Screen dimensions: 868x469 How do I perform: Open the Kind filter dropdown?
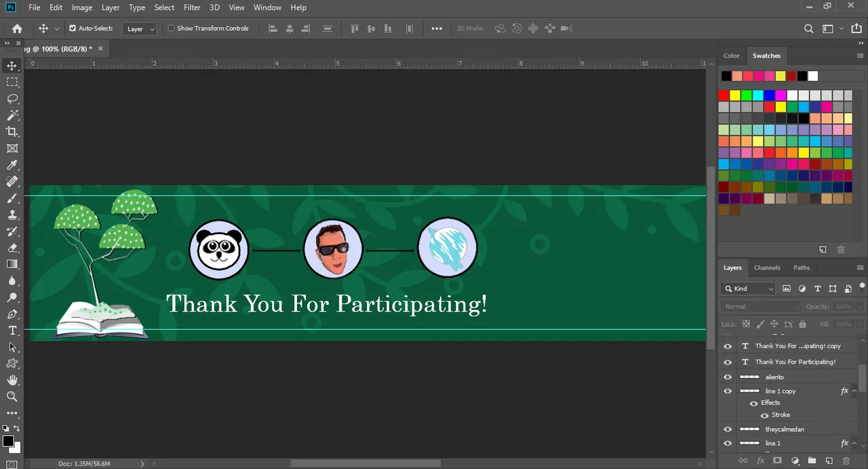point(749,288)
